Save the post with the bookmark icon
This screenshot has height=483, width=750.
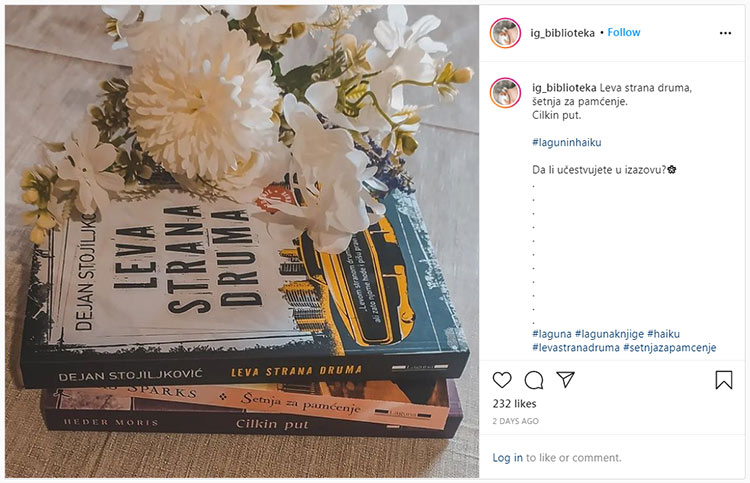coord(724,380)
